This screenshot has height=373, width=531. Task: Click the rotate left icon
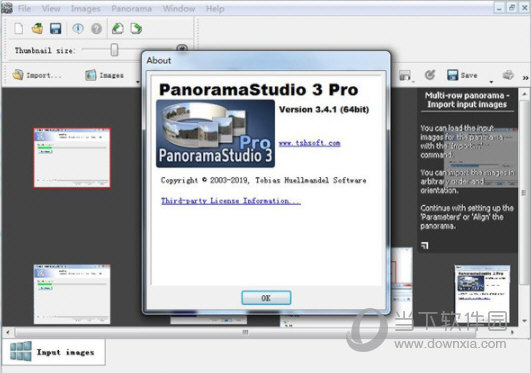coord(118,28)
